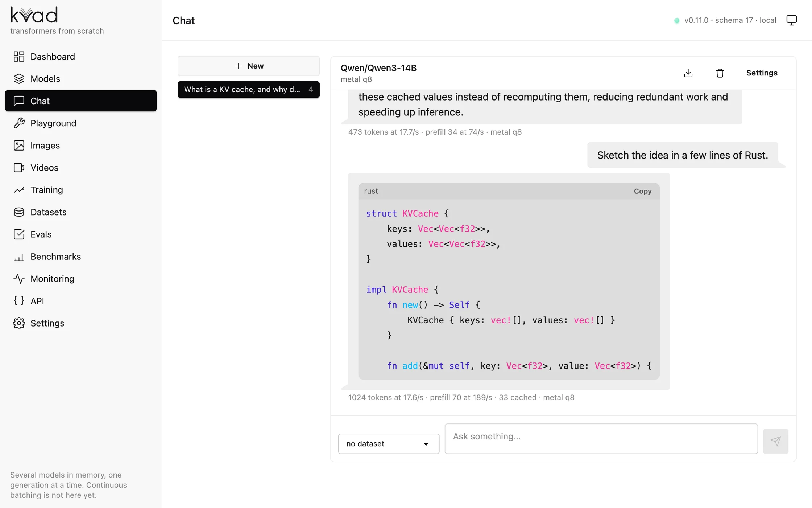Image resolution: width=812 pixels, height=508 pixels.
Task: Click the plus icon on New button
Action: pos(238,66)
